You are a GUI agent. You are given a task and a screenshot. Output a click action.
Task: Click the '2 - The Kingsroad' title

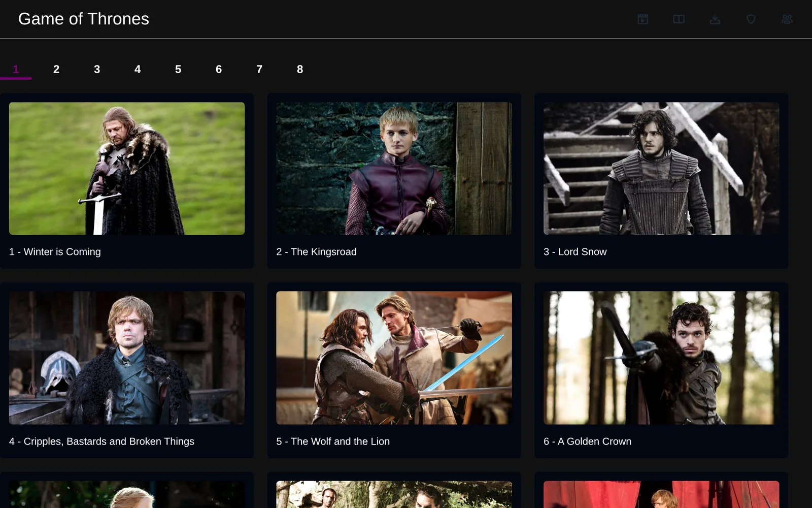pos(316,252)
